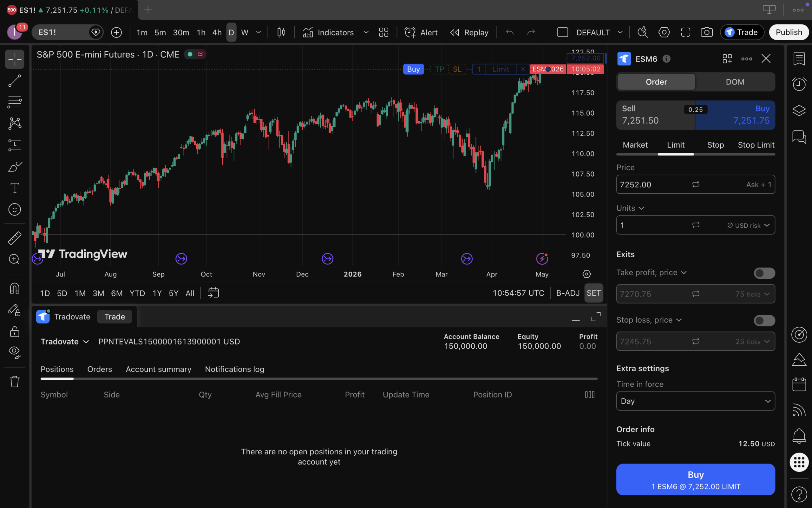Enter fullscreen mode

pyautogui.click(x=685, y=32)
